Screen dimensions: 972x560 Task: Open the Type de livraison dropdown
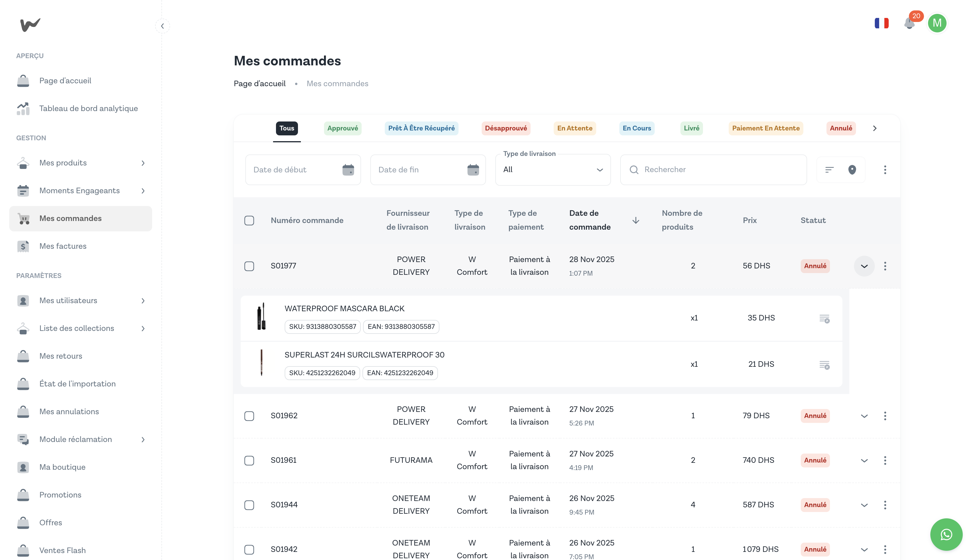coord(553,170)
